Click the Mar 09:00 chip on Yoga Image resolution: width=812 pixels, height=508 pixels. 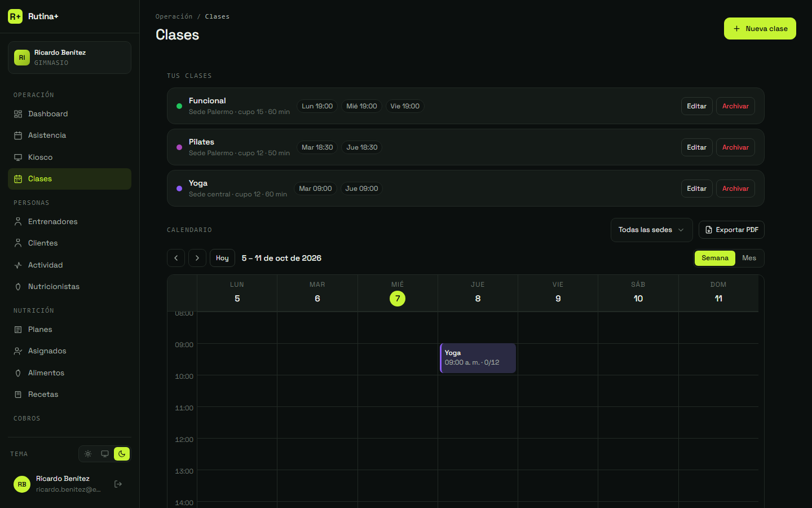click(315, 189)
